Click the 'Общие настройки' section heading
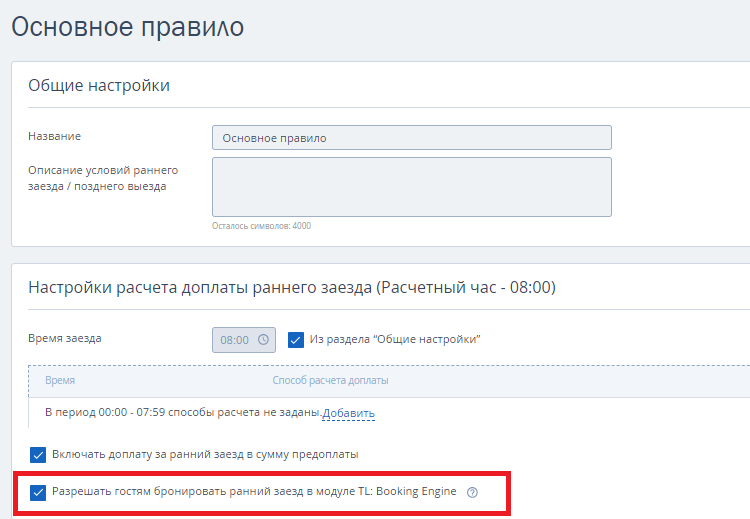The image size is (750, 519). 99,85
